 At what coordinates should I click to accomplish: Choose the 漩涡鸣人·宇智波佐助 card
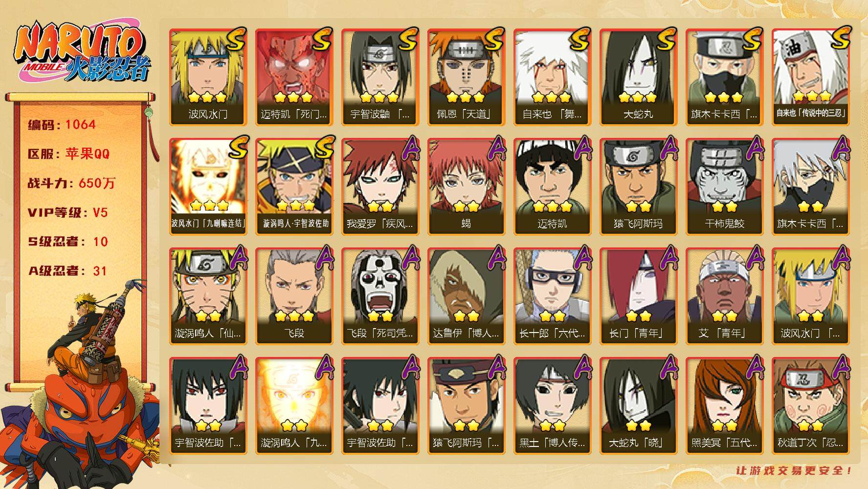294,186
